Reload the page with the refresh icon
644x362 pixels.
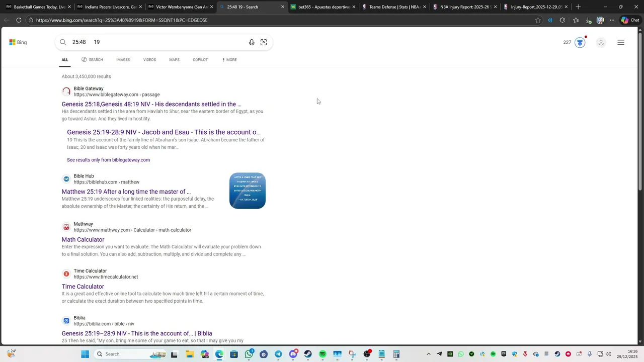click(x=19, y=20)
